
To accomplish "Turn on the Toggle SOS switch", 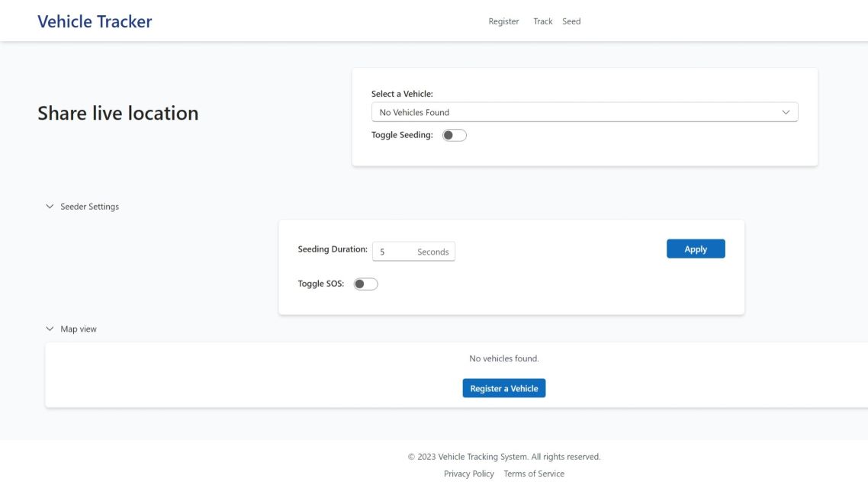I will (365, 284).
